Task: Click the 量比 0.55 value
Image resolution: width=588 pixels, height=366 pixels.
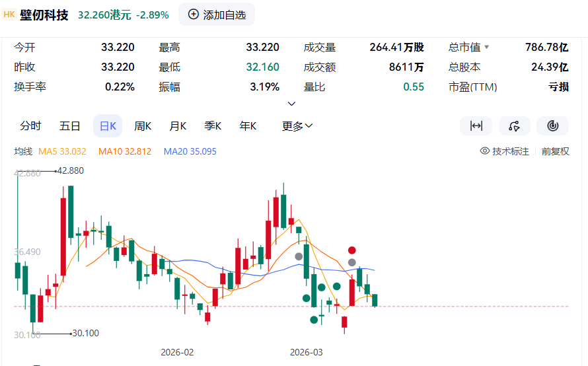Action: [414, 87]
